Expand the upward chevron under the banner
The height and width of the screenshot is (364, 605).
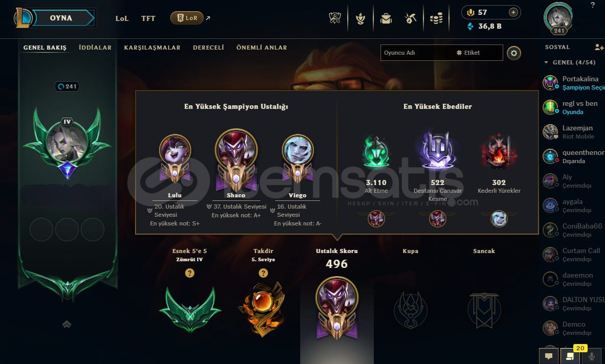[x=67, y=324]
